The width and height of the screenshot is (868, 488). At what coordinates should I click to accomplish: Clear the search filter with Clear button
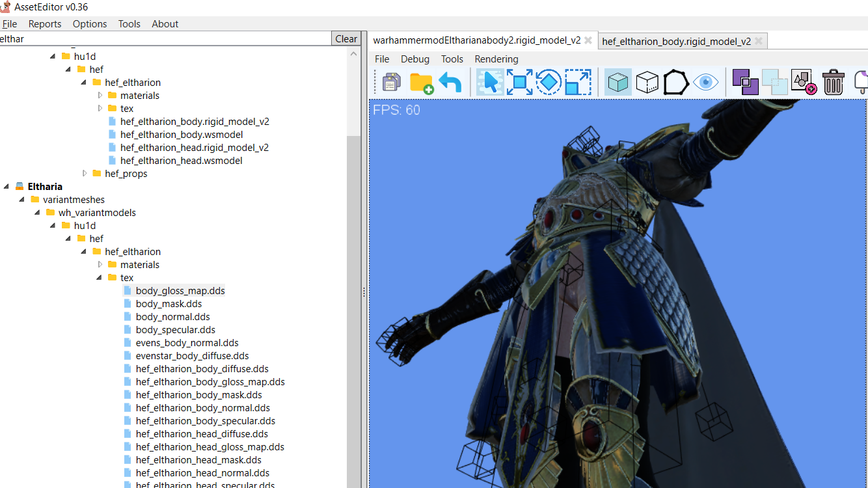346,38
